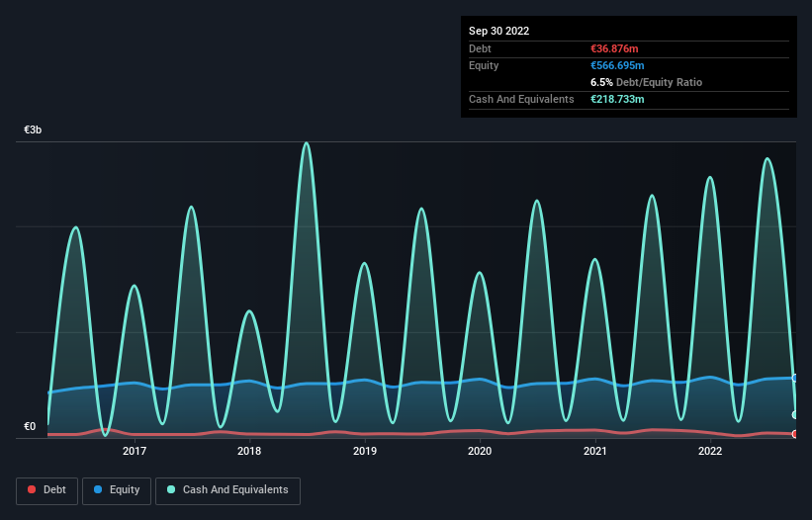
Task: Click the €3b y-axis label
Action: pyautogui.click(x=33, y=130)
